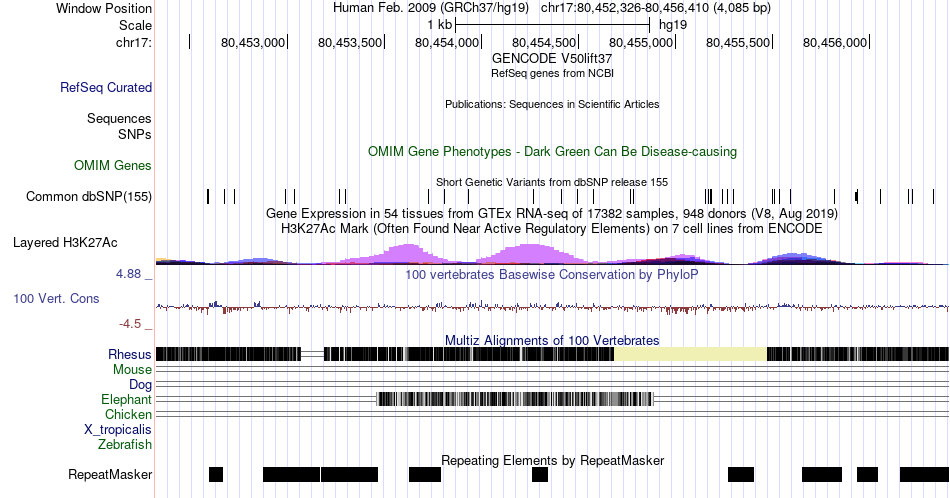Select the Mouse species label
Image resolution: width=950 pixels, height=498 pixels.
[132, 370]
